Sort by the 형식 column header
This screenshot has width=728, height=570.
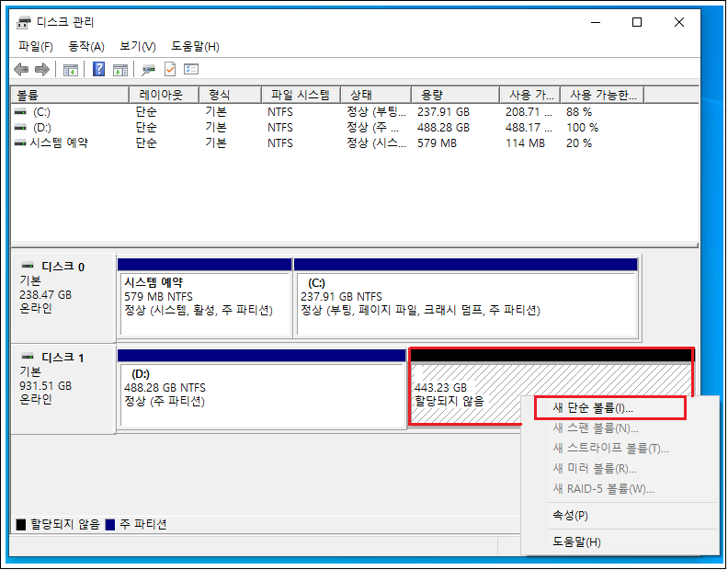230,96
